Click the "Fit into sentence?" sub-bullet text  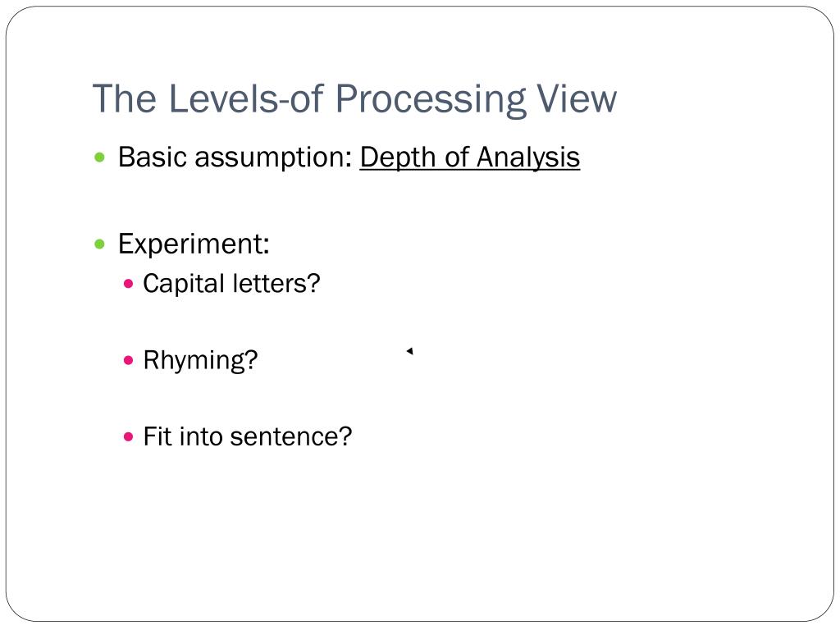click(x=248, y=436)
